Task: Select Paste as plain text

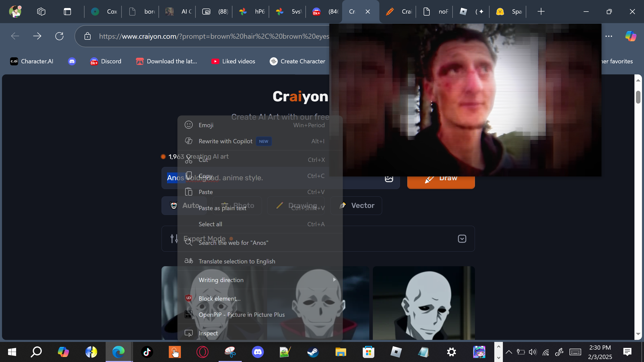Action: click(260, 208)
